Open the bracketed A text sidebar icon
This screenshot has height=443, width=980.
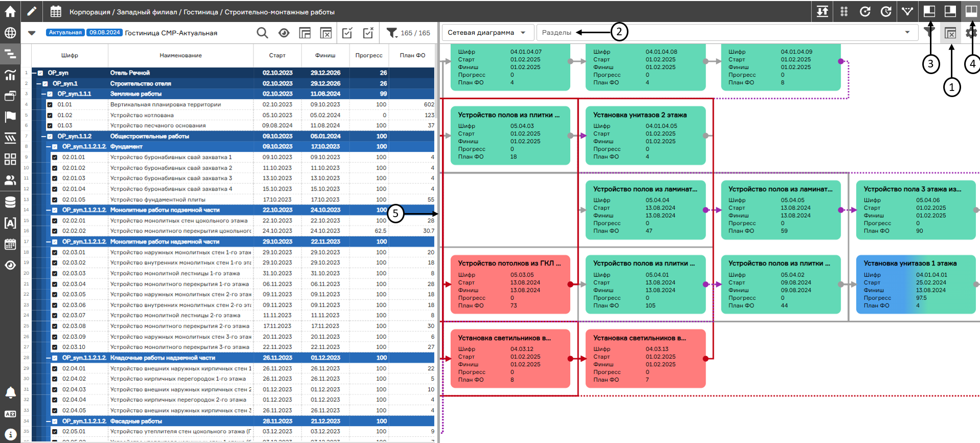[x=10, y=223]
